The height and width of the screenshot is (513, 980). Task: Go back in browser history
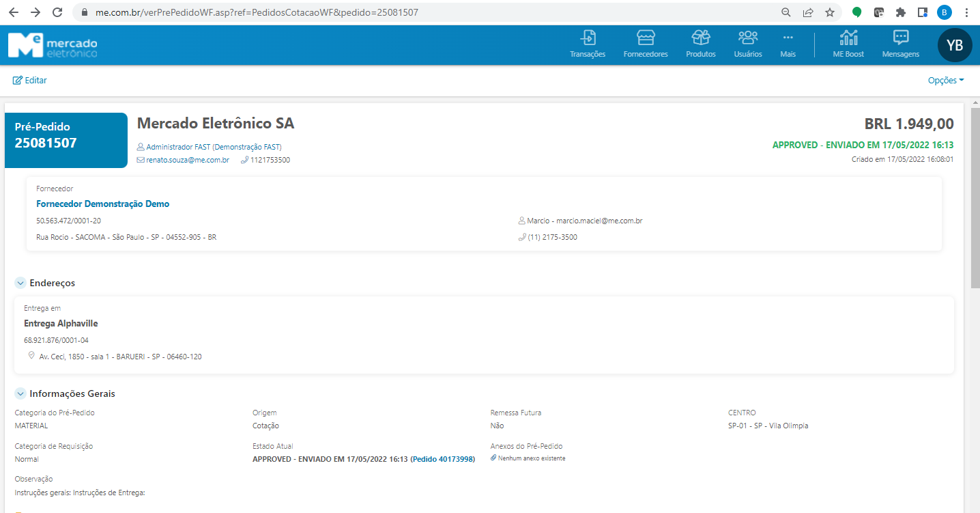[14, 12]
